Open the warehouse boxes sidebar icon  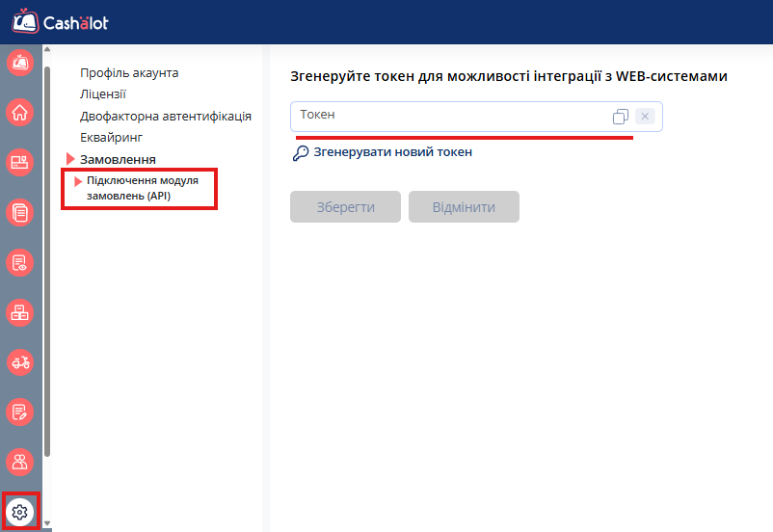[x=19, y=312]
